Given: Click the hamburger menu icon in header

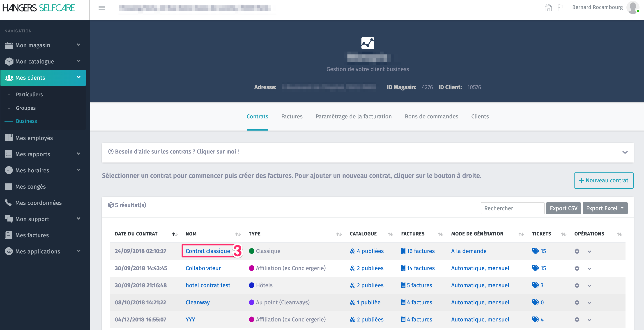Looking at the screenshot, I should (x=101, y=8).
